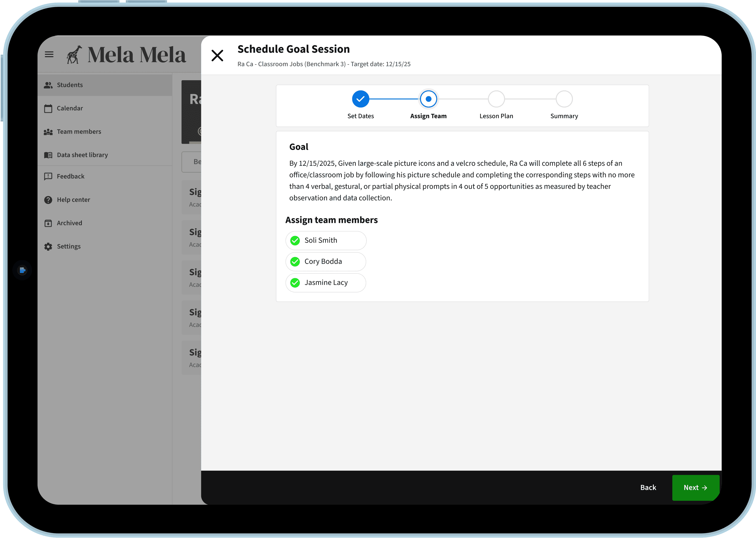Open the Calendar sidebar icon
756x538 pixels.
48,108
